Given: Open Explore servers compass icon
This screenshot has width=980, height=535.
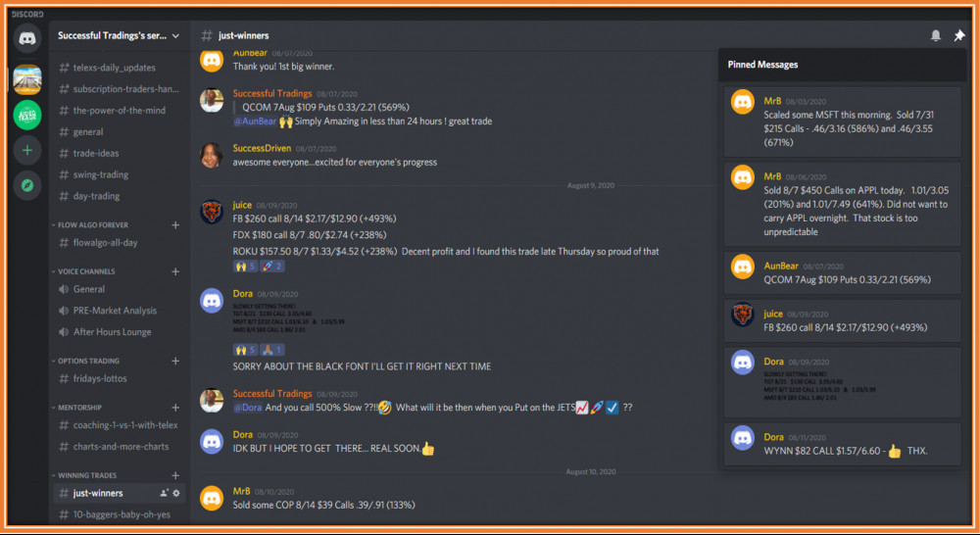Looking at the screenshot, I should (26, 185).
